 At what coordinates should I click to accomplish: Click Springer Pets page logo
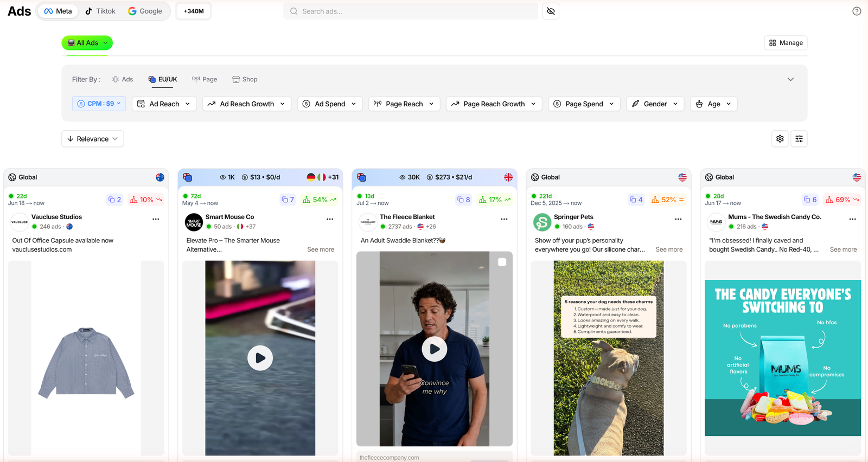coord(542,222)
